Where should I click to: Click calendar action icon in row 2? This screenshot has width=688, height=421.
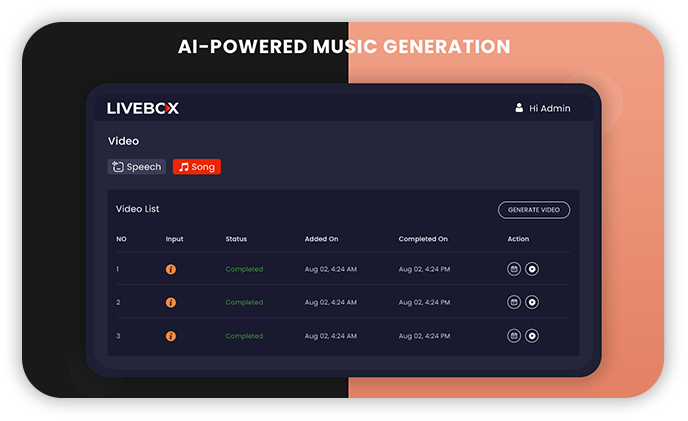(514, 302)
